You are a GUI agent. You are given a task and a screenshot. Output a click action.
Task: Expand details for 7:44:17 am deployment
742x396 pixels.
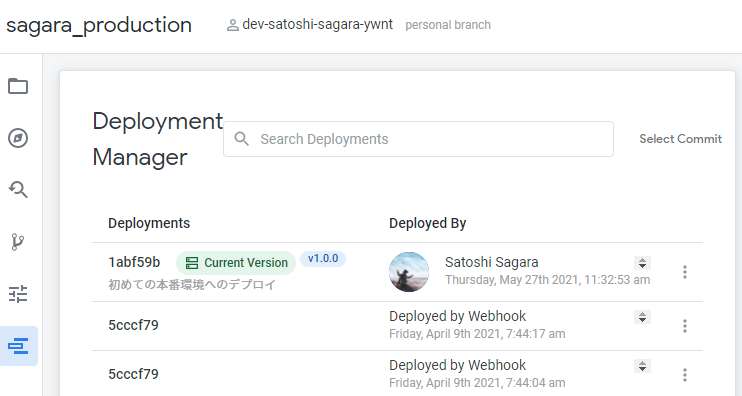(642, 317)
